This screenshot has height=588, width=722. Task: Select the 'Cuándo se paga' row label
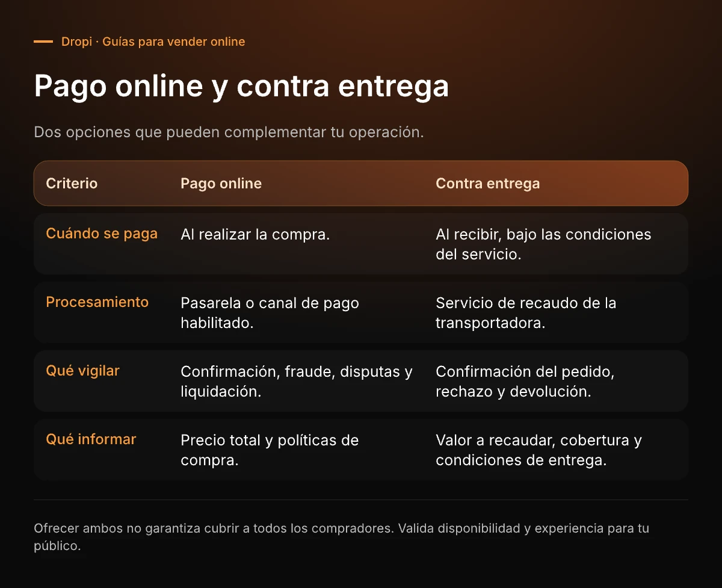102,234
